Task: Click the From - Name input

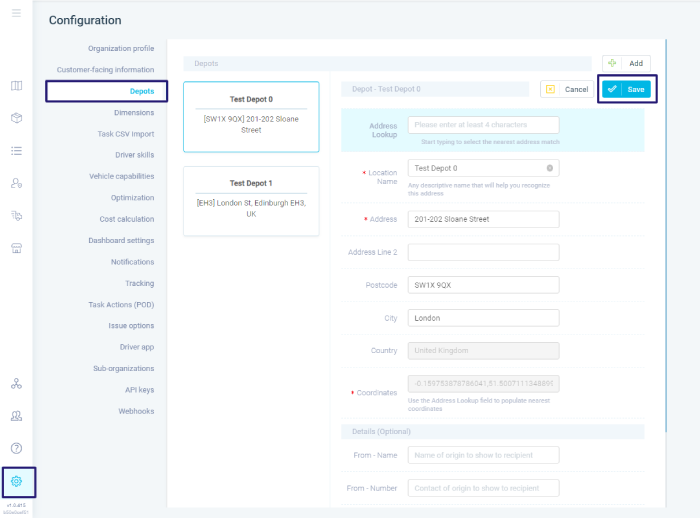Action: [x=483, y=455]
